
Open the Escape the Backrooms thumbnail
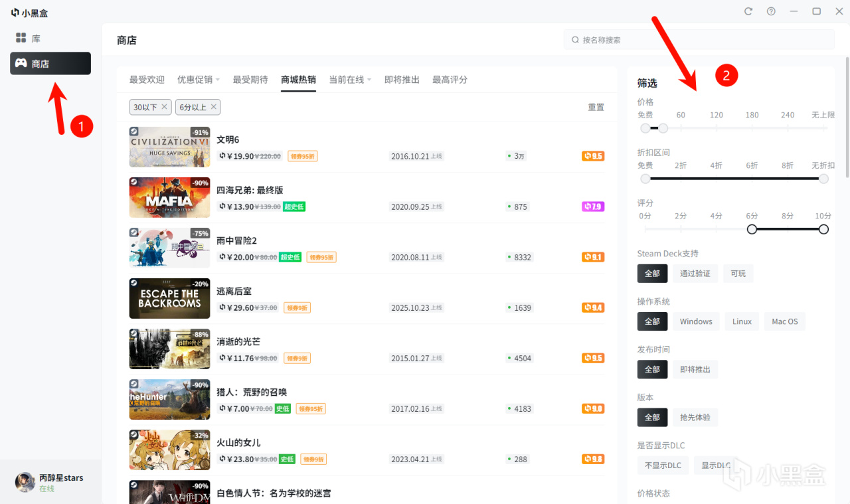coord(169,298)
